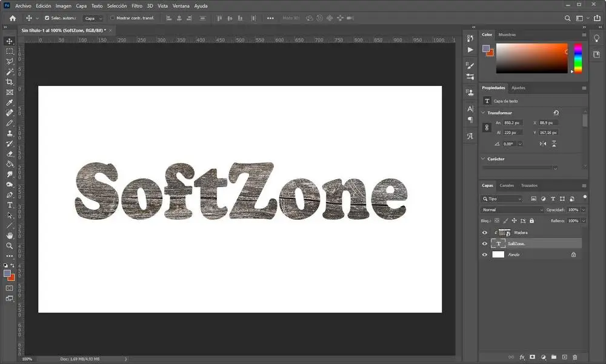This screenshot has width=606, height=364.
Task: Open the Archivo menu
Action: pyautogui.click(x=23, y=6)
